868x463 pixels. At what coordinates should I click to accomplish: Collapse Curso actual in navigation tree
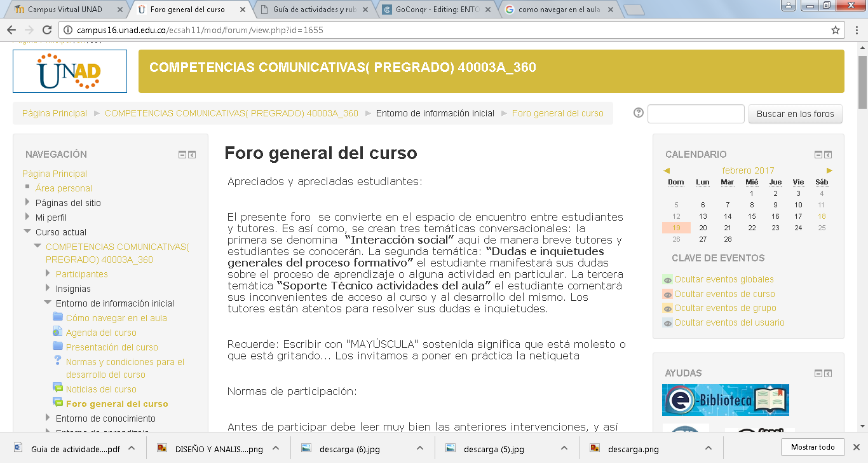pos(27,231)
